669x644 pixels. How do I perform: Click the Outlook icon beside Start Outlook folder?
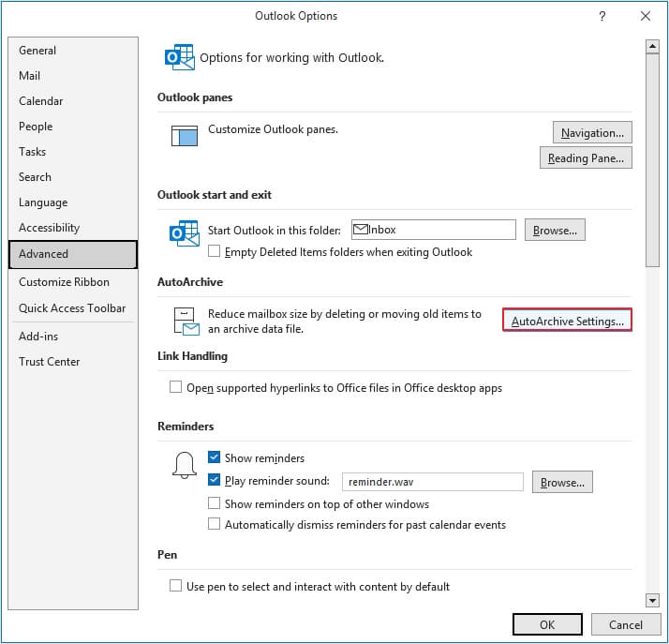pyautogui.click(x=185, y=233)
